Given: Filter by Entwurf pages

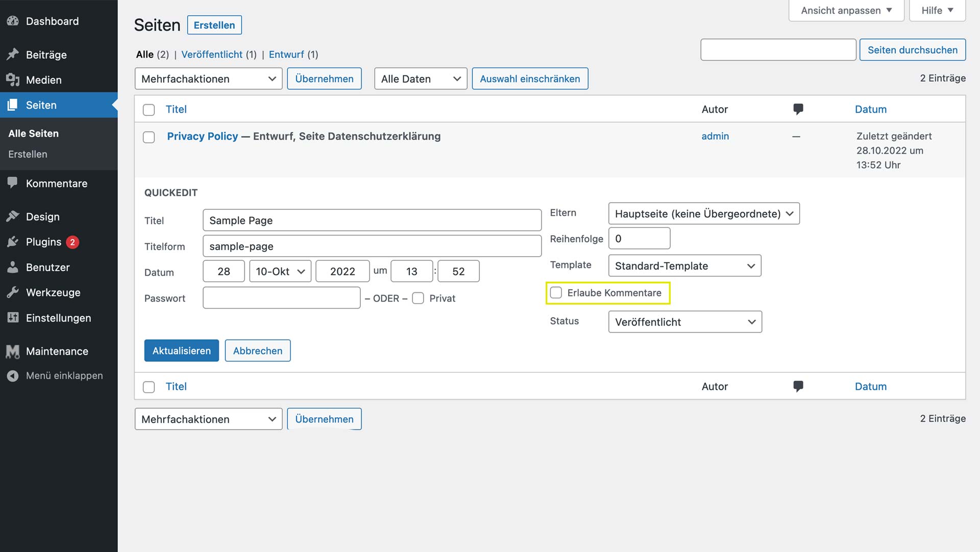Looking at the screenshot, I should coord(286,54).
